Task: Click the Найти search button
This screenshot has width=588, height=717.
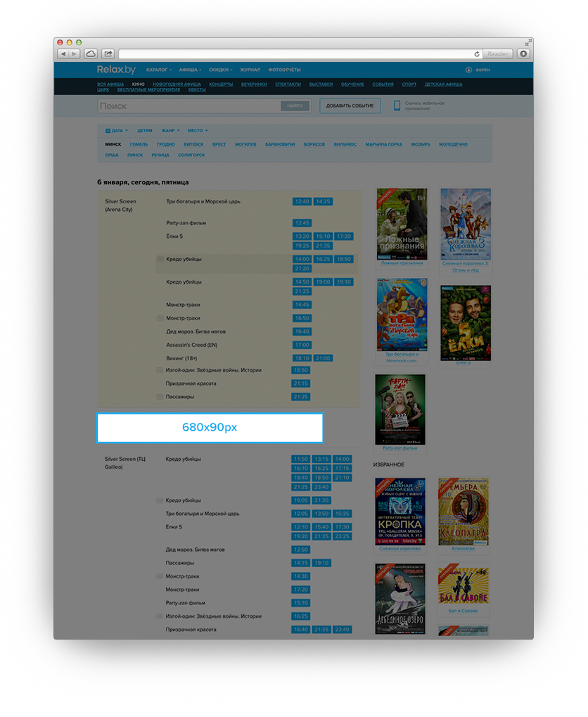Action: point(295,106)
